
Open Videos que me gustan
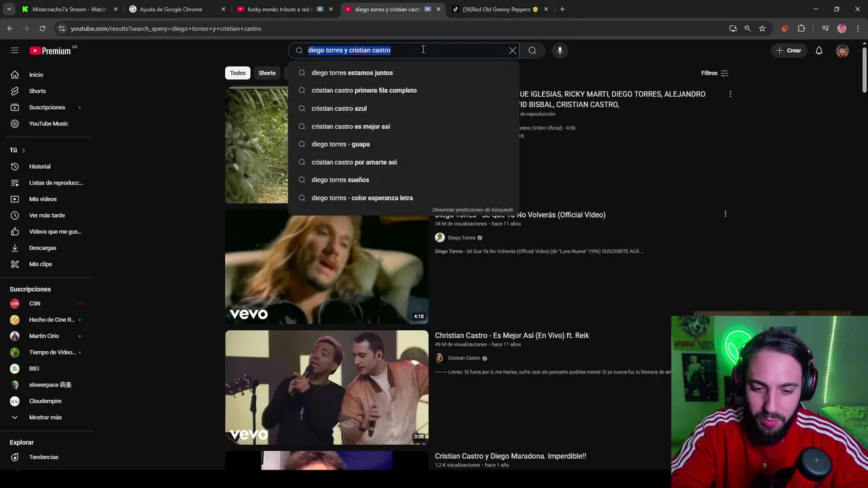pyautogui.click(x=47, y=231)
